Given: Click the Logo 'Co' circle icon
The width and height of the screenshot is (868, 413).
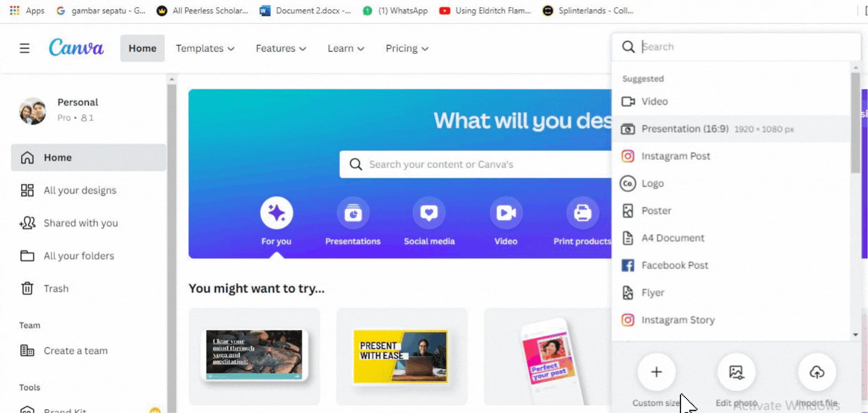Looking at the screenshot, I should click(628, 183).
